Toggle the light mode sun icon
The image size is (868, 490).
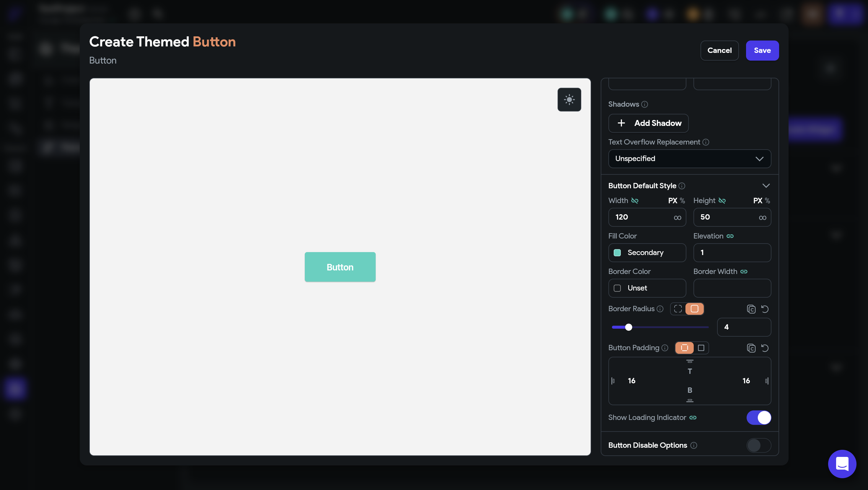569,100
